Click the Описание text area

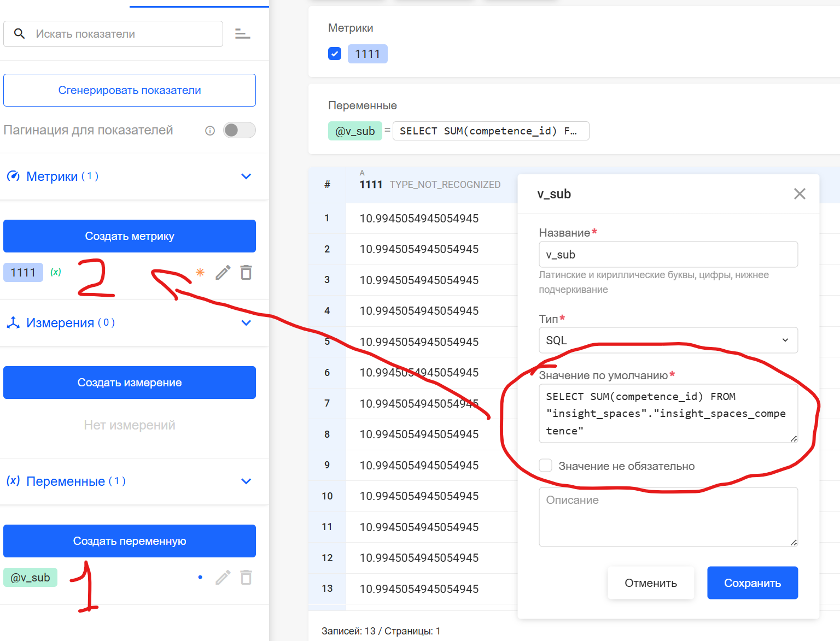668,517
